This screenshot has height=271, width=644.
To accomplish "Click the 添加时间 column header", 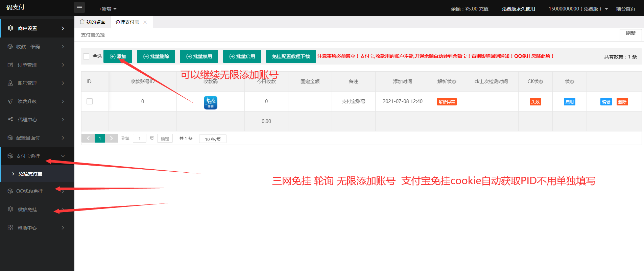I will click(402, 81).
